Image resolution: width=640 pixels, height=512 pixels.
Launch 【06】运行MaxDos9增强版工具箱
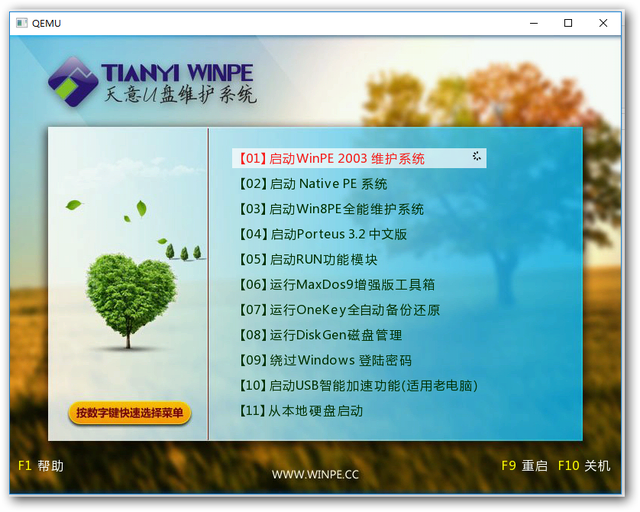337,285
